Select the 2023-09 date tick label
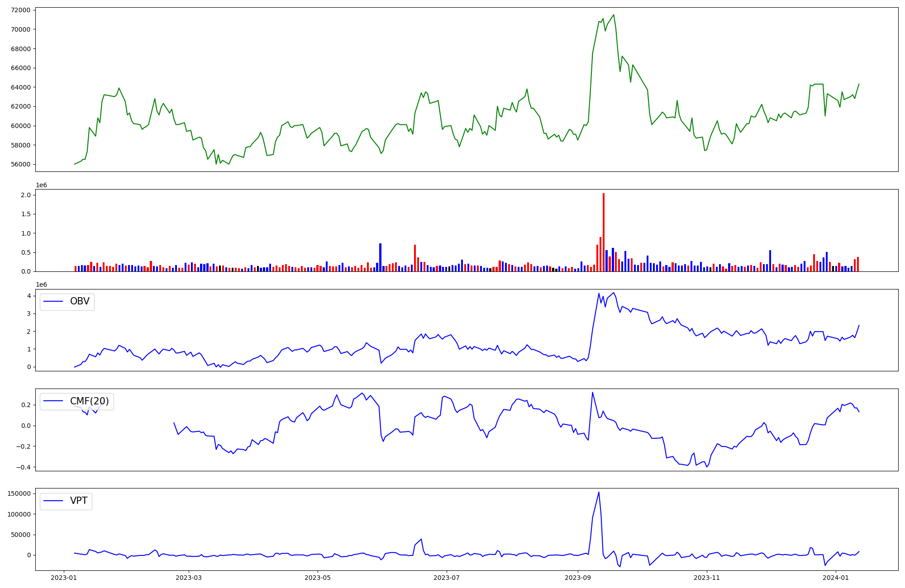 577,578
